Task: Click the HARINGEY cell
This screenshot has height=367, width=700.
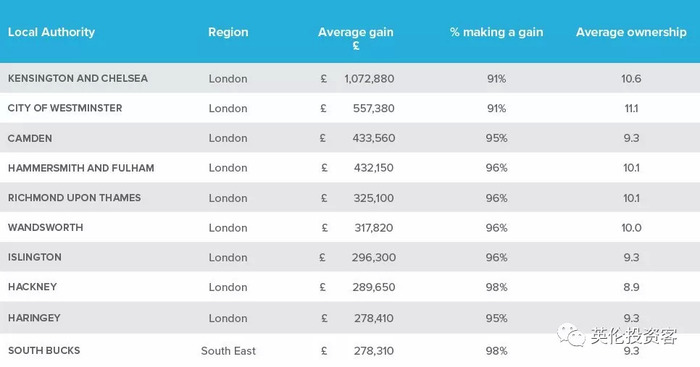Action: [34, 318]
